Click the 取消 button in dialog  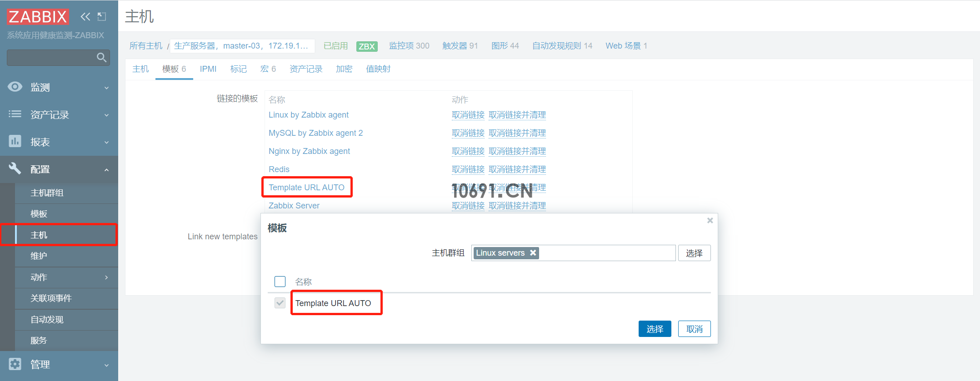[x=695, y=329]
